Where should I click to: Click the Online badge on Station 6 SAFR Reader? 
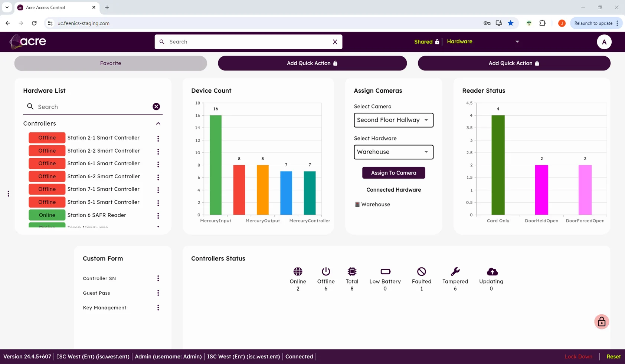(46, 215)
